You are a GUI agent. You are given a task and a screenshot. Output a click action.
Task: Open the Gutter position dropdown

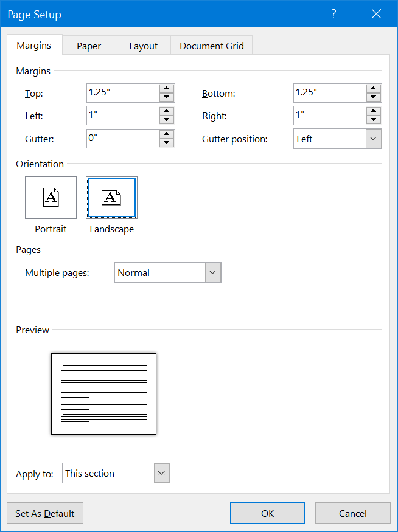coord(374,139)
